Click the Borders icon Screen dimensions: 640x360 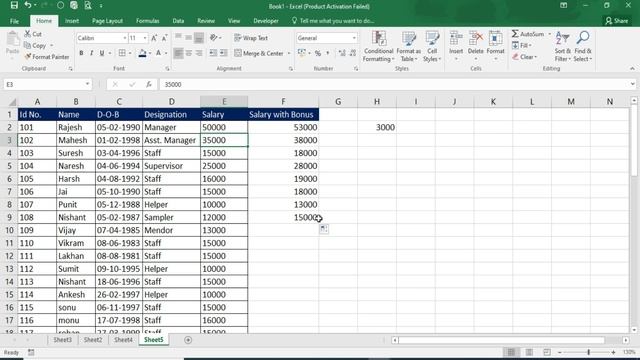click(122, 53)
